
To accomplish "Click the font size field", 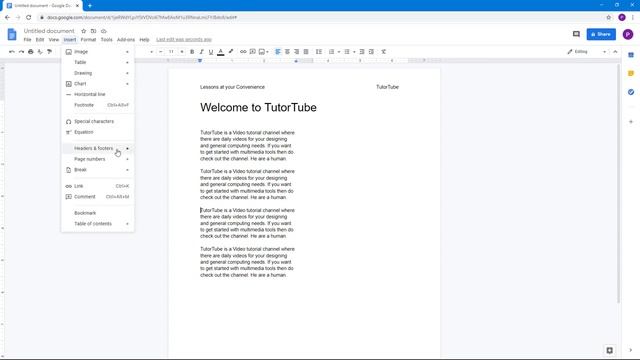I will [171, 52].
